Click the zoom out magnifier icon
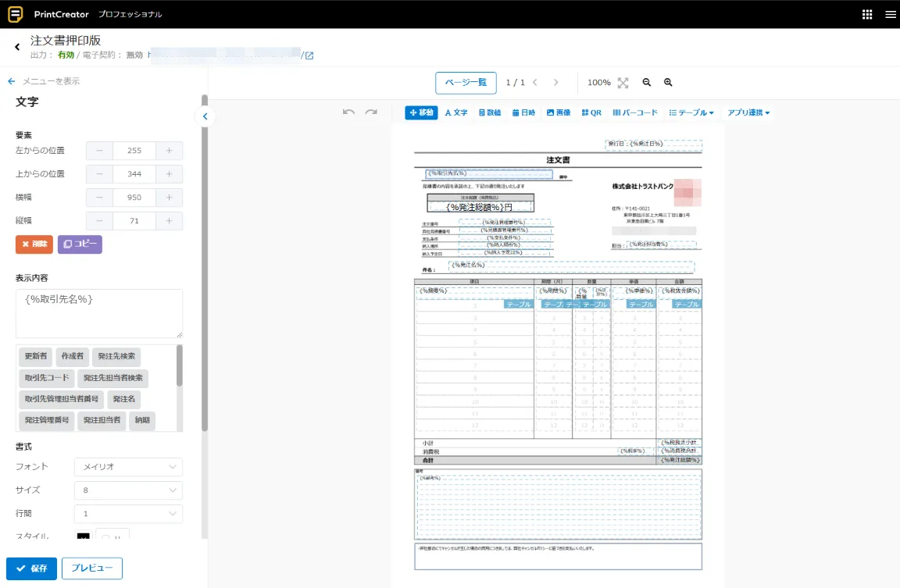 coord(646,83)
